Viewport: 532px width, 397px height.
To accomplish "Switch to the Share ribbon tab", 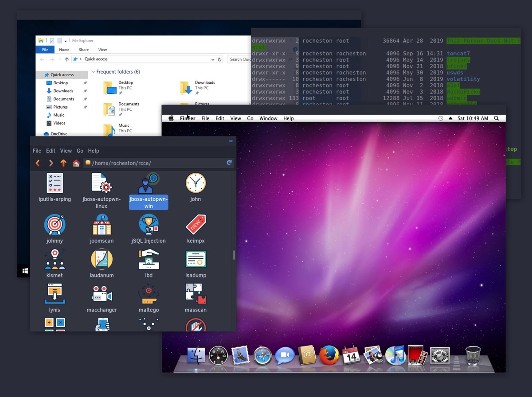I will pyautogui.click(x=83, y=50).
